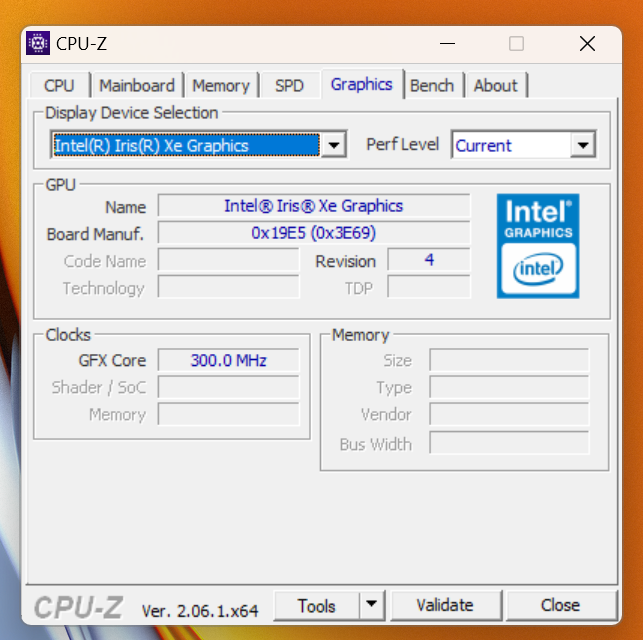Click the CPU-Z window title text
Viewport: 643px width, 640px height.
click(82, 43)
